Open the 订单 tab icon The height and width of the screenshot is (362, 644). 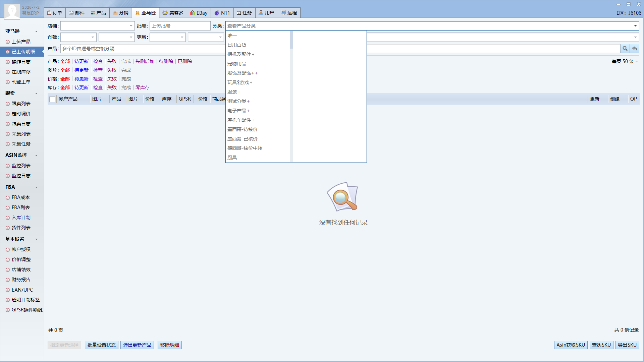[49, 13]
